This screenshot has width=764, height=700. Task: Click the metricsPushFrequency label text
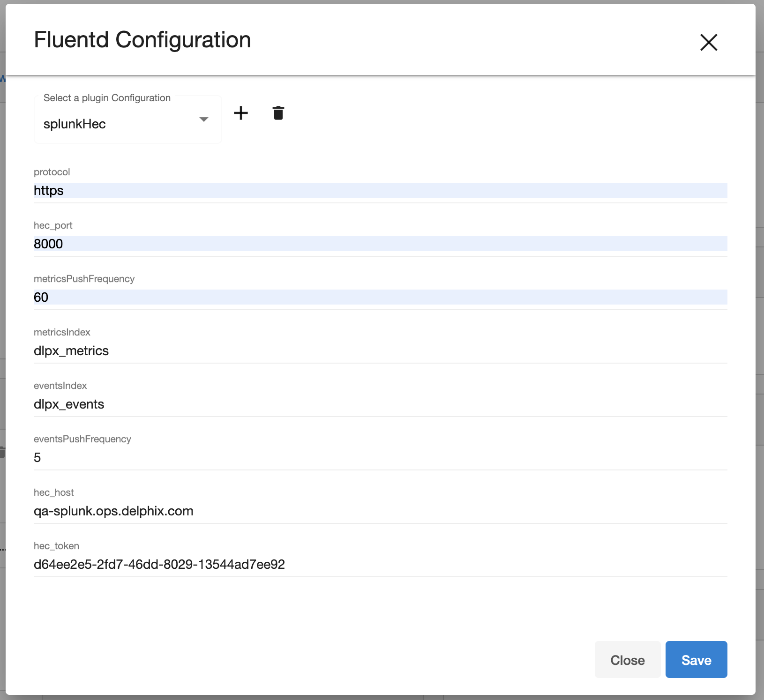84,279
